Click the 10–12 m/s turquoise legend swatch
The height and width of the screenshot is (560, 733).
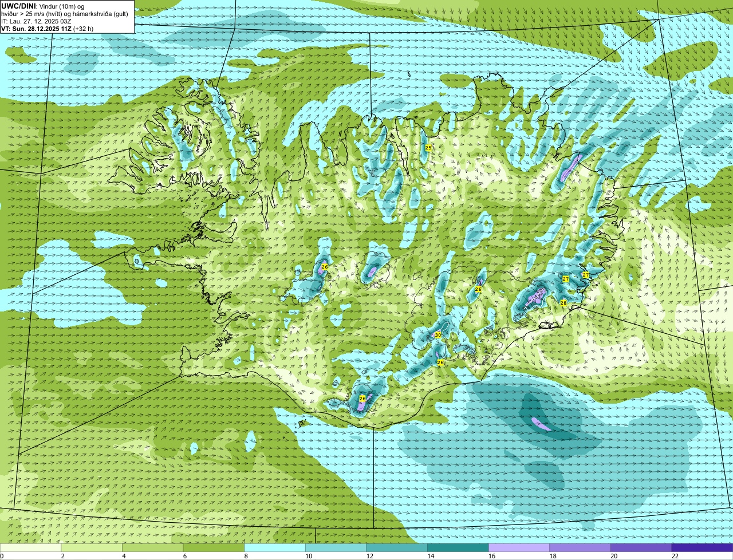tap(336, 547)
